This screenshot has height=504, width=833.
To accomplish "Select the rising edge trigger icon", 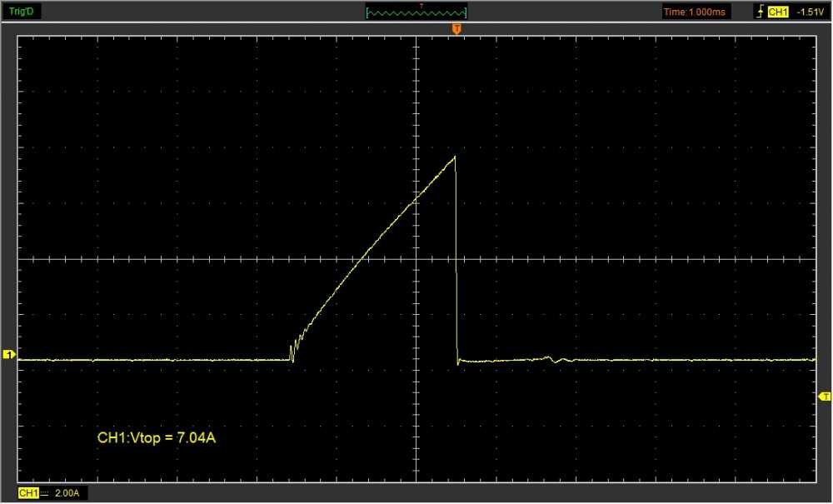I will pyautogui.click(x=759, y=12).
